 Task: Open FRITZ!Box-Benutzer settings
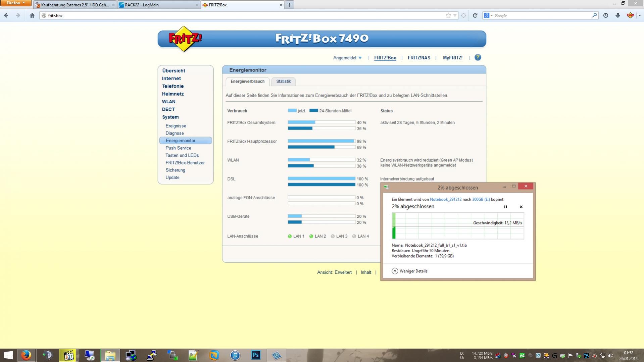(185, 163)
